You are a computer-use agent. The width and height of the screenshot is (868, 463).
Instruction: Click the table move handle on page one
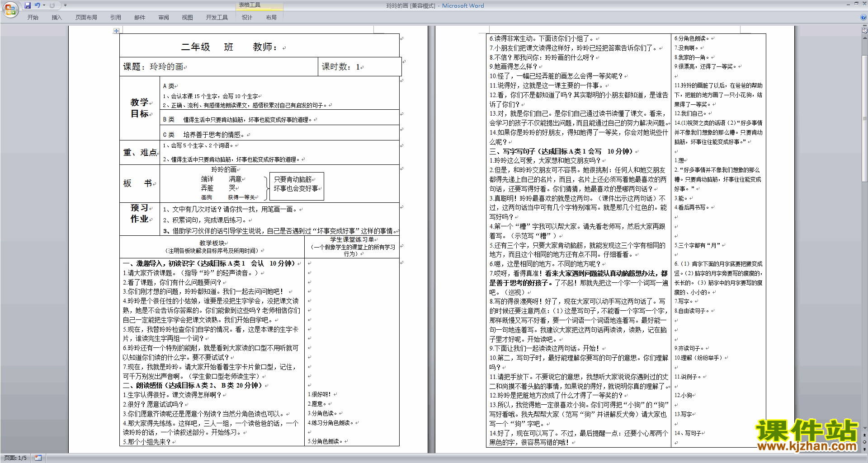click(x=116, y=31)
